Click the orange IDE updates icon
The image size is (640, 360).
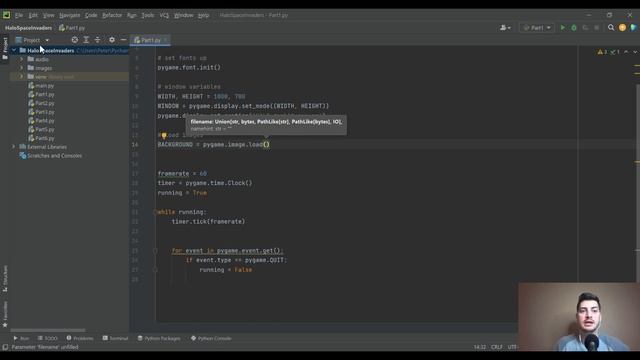622,28
